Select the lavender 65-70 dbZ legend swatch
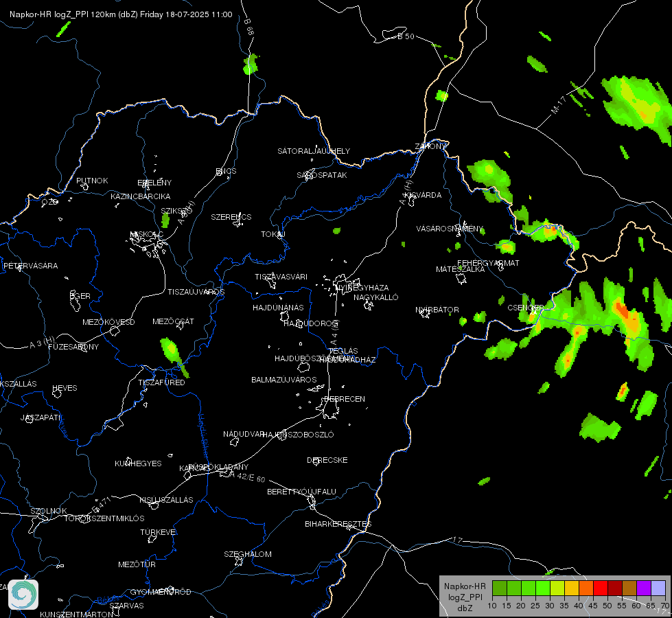Screen dimensions: 672x618 pyautogui.click(x=658, y=588)
